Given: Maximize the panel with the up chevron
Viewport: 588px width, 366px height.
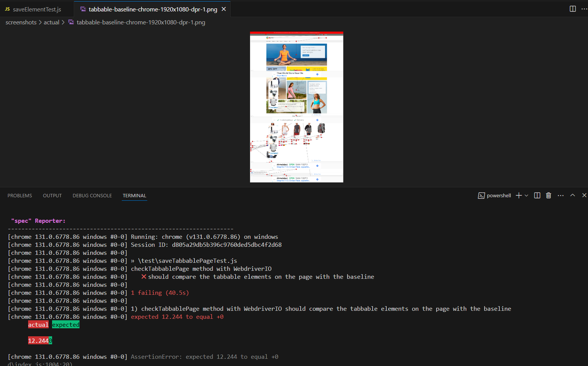Looking at the screenshot, I should click(x=572, y=195).
